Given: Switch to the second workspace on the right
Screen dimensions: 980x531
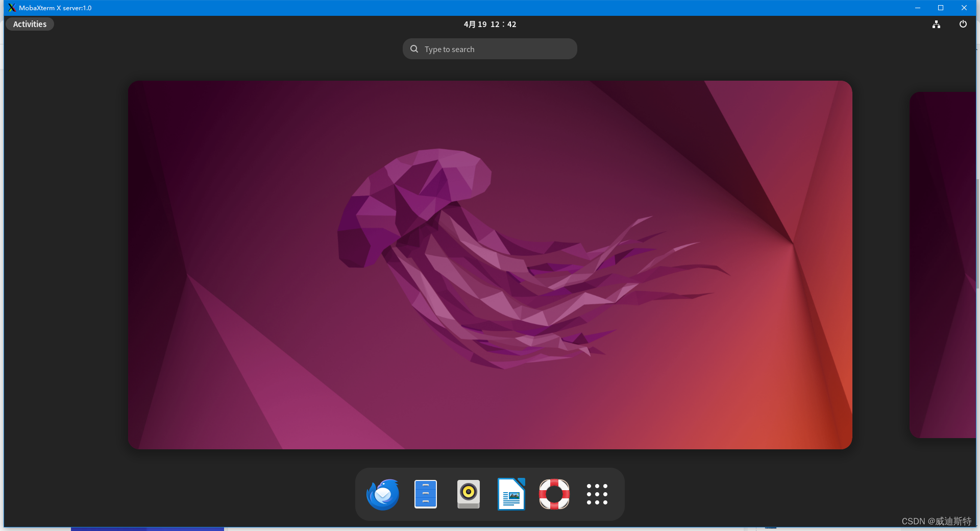Looking at the screenshot, I should [x=943, y=265].
